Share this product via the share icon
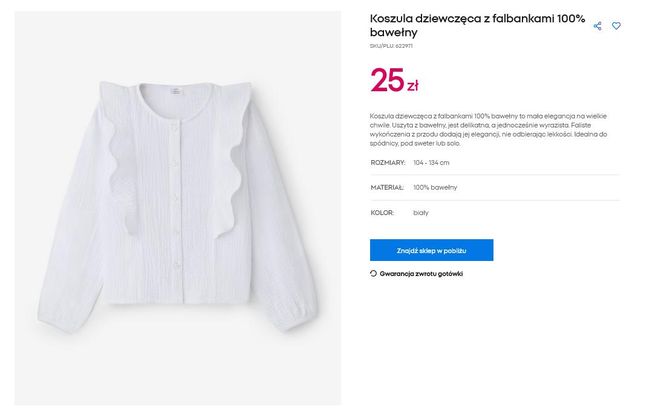Image resolution: width=664 pixels, height=415 pixels. [x=597, y=26]
